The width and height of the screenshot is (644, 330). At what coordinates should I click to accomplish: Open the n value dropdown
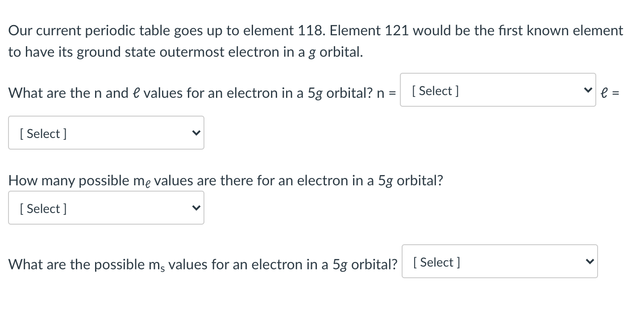click(497, 90)
